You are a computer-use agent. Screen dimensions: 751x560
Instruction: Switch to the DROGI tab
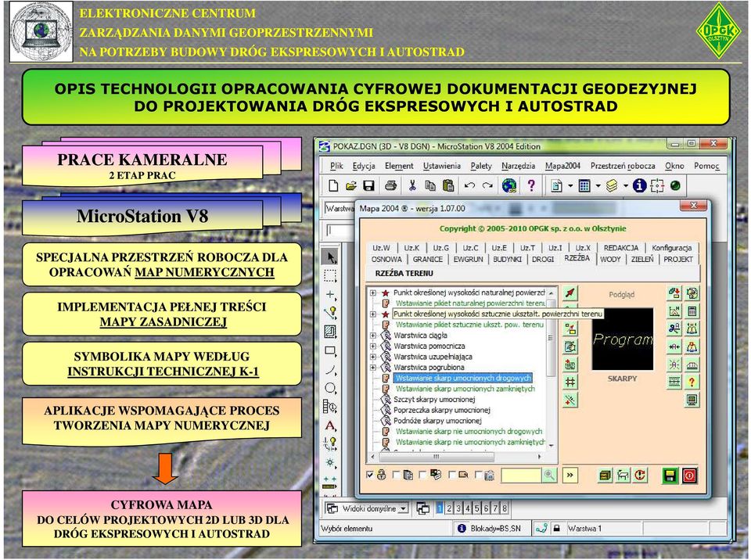pos(543,259)
